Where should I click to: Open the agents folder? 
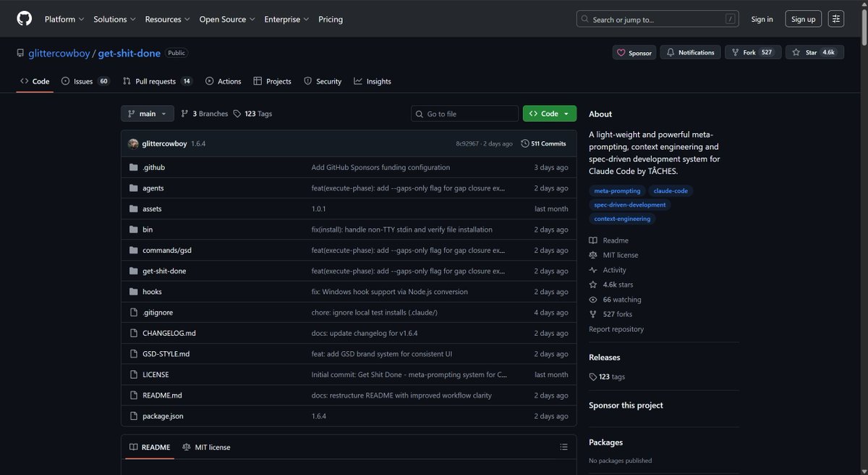[153, 188]
